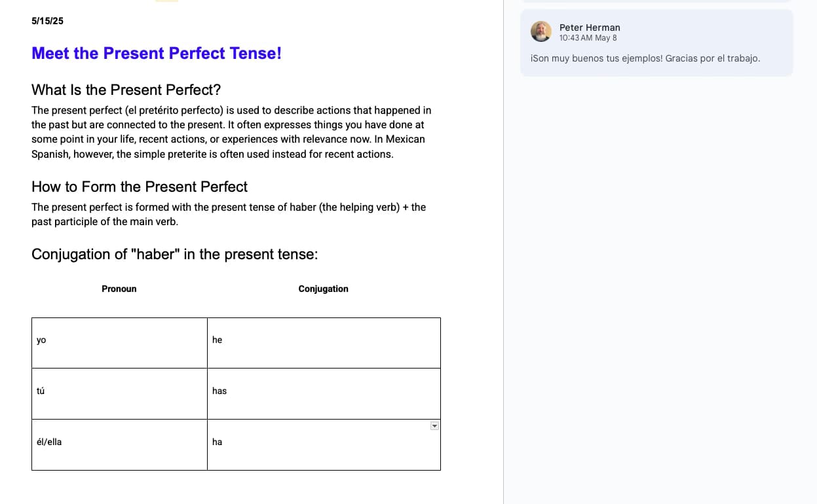This screenshot has width=817, height=504.
Task: Click the "he" conjugation cell
Action: [x=324, y=342]
